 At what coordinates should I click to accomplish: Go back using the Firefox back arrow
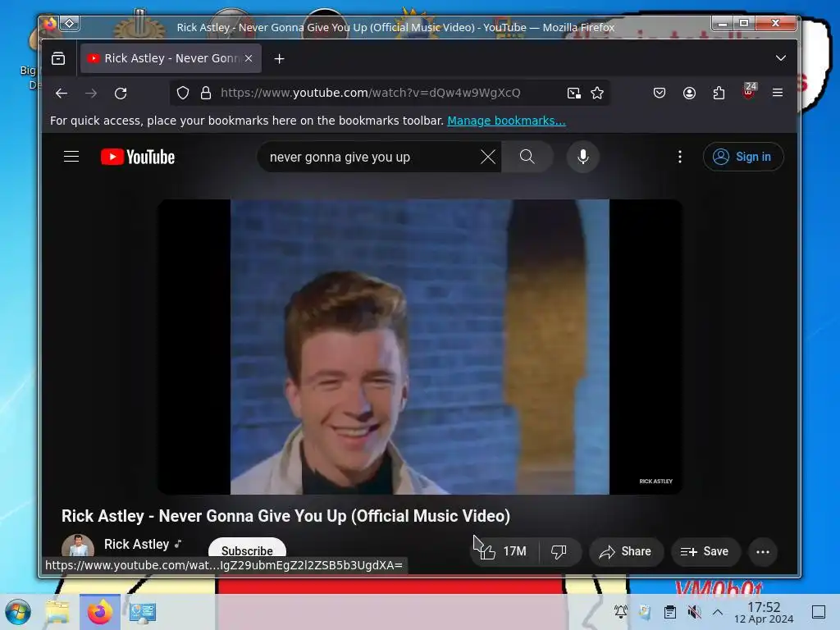pyautogui.click(x=61, y=94)
